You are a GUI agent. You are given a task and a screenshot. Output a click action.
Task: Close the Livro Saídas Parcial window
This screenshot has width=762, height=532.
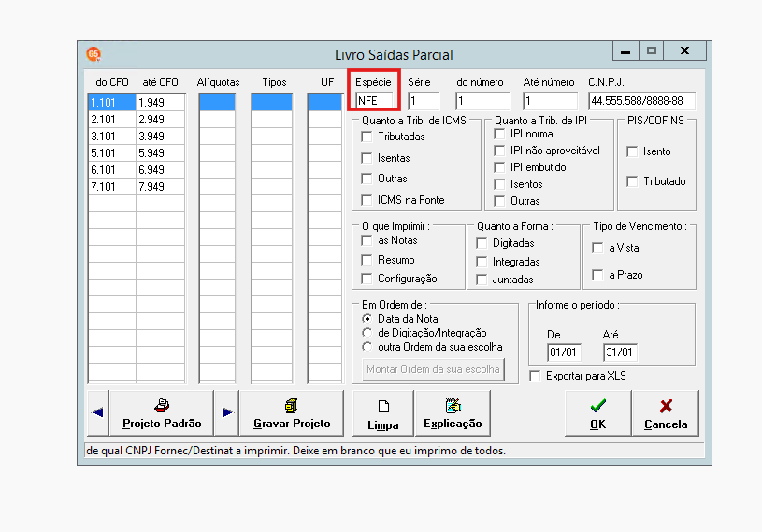[x=684, y=51]
